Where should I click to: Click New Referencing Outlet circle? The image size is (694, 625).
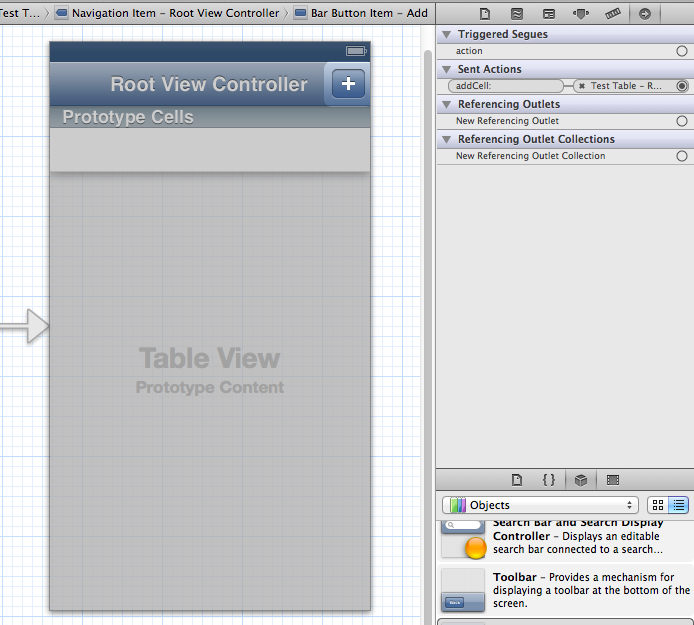pyautogui.click(x=682, y=121)
